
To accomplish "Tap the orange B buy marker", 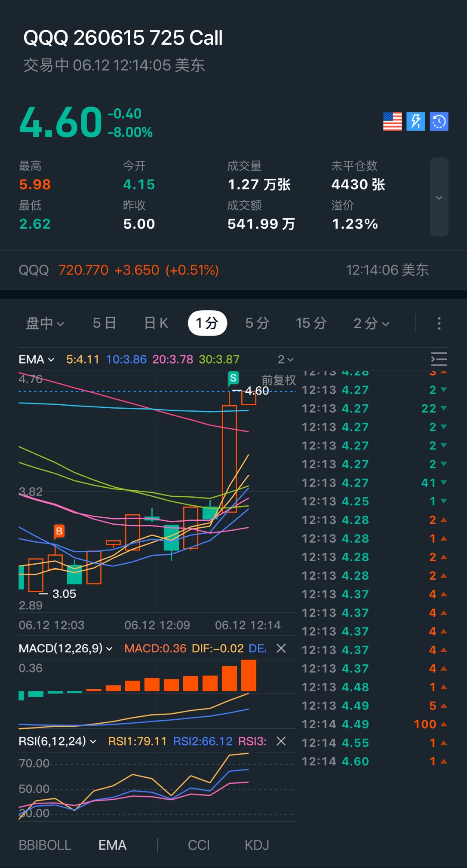I will 59,532.
